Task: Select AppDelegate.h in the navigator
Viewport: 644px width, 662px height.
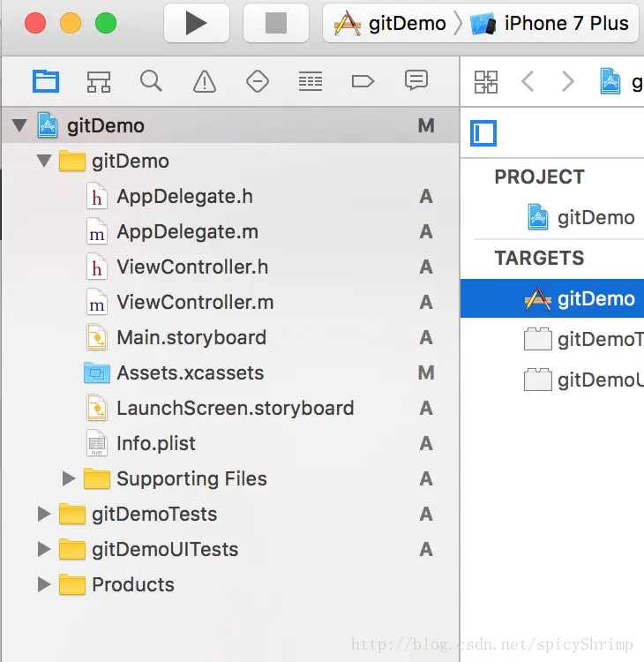Action: click(x=230, y=196)
